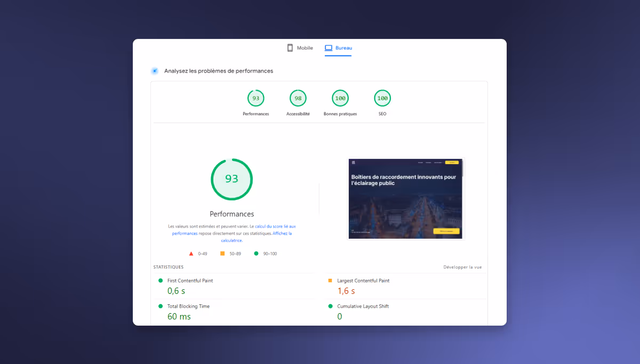640x364 pixels.
Task: Select the Bonnes pratiques gauge showing 100
Action: pyautogui.click(x=340, y=98)
